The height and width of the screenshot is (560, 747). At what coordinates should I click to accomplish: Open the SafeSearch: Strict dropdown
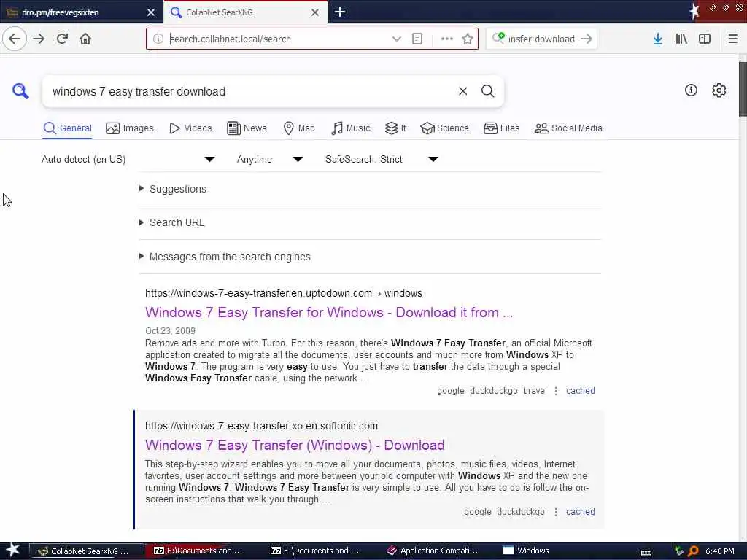point(381,160)
